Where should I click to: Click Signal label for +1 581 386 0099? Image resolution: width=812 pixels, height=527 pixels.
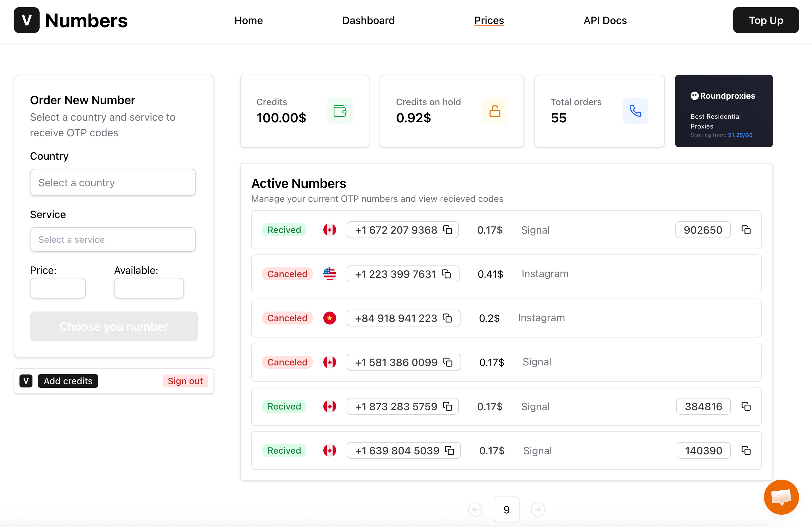coord(537,362)
